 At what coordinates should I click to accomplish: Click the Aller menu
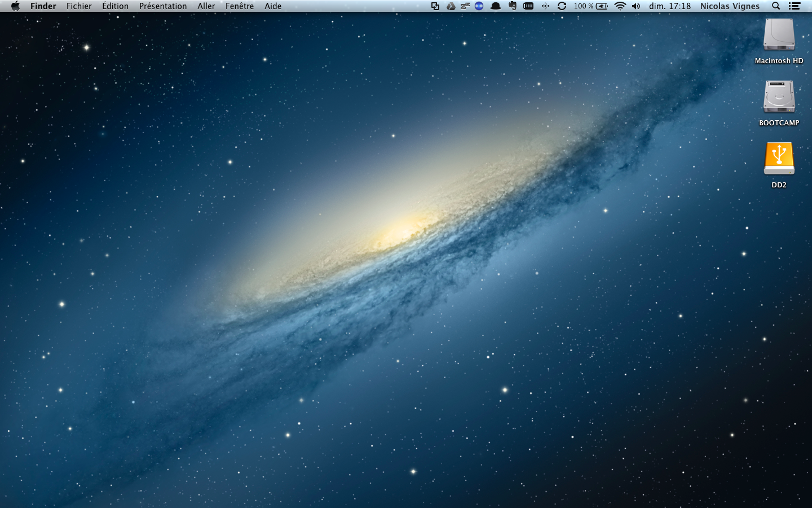point(206,6)
